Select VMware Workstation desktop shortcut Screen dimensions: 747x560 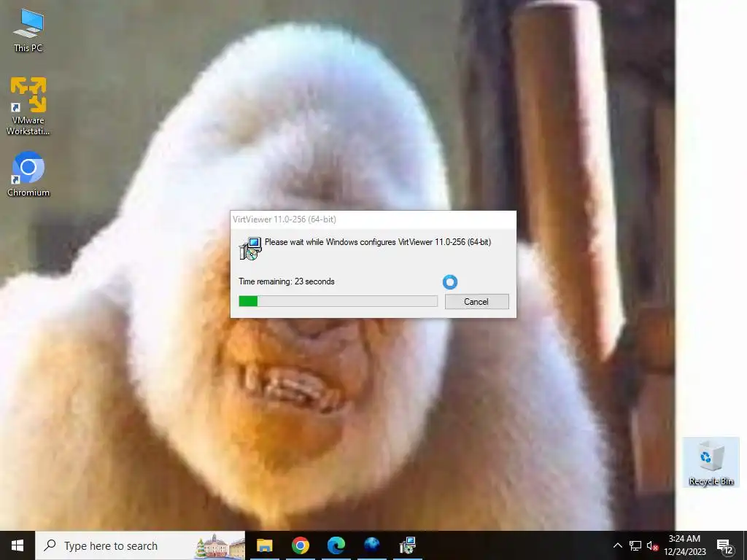[x=28, y=106]
